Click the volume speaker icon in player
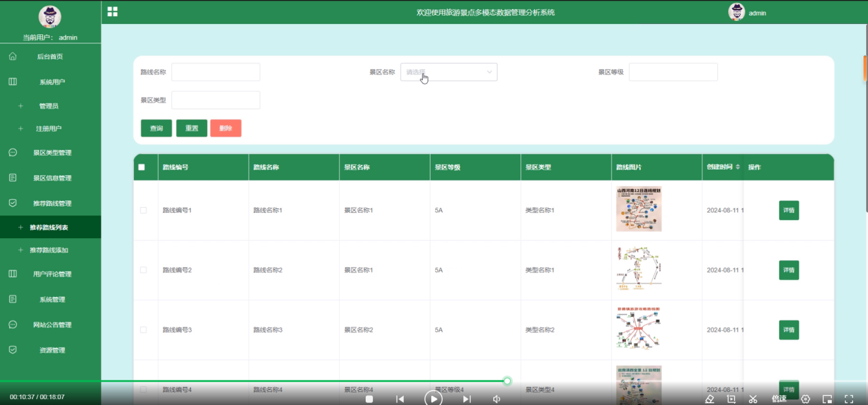 (496, 399)
